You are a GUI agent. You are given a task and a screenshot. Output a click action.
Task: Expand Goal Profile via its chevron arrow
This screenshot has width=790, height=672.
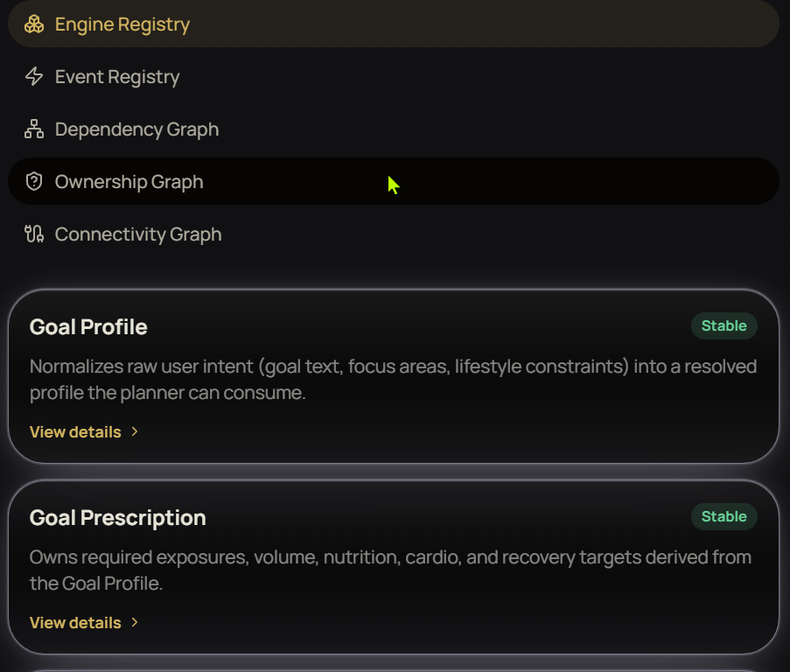point(135,431)
